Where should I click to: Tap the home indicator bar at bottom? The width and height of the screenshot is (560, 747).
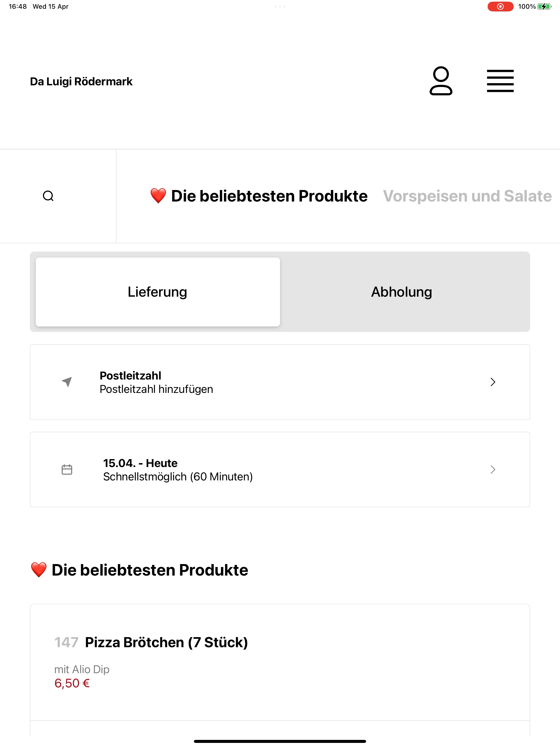click(280, 741)
